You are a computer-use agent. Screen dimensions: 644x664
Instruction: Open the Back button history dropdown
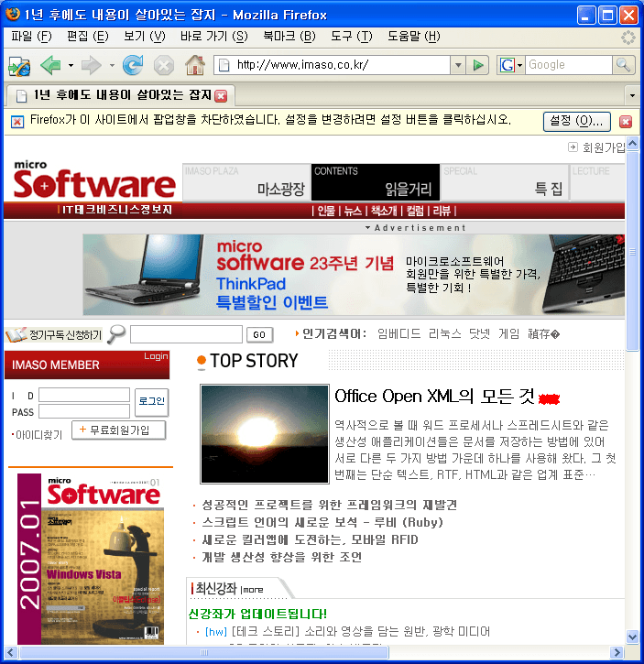point(71,65)
